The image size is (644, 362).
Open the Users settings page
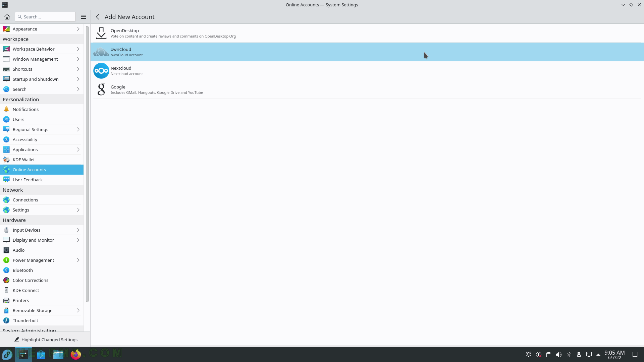pyautogui.click(x=42, y=119)
